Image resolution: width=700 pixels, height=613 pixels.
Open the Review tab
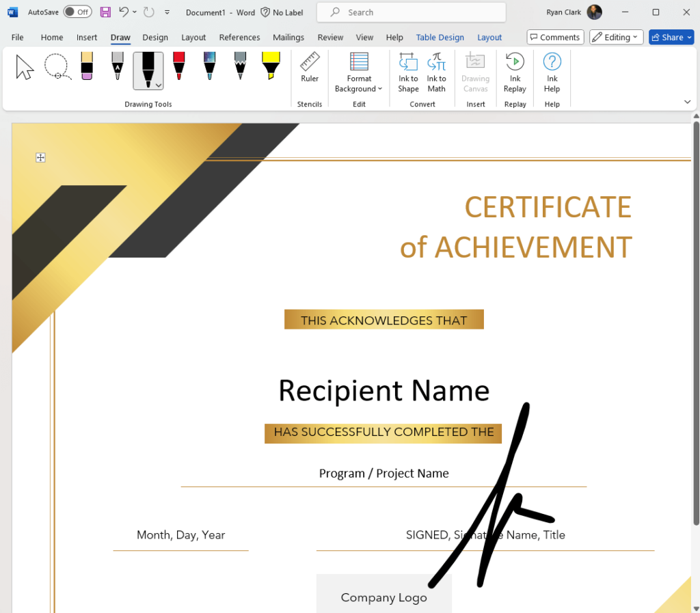[x=330, y=37]
